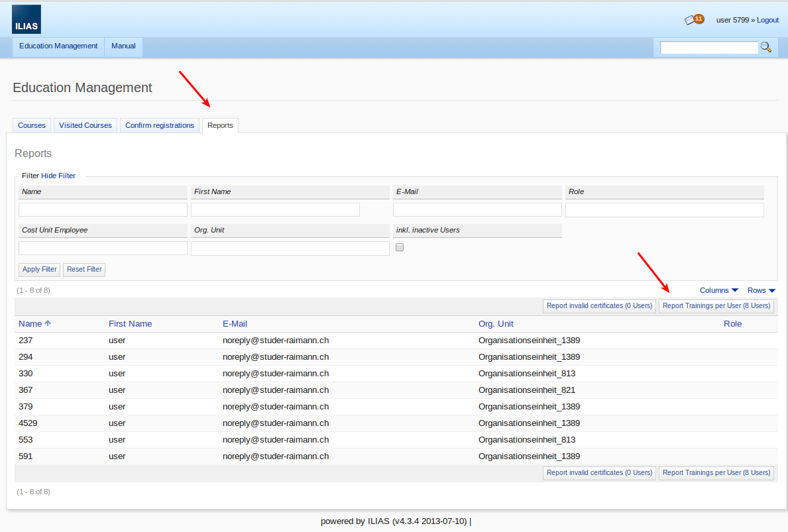
Task: Open the Manual menu item
Action: click(123, 46)
